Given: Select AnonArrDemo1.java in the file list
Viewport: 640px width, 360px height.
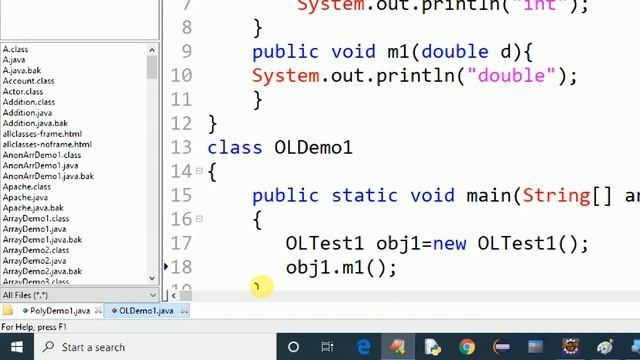Looking at the screenshot, I should tap(40, 166).
